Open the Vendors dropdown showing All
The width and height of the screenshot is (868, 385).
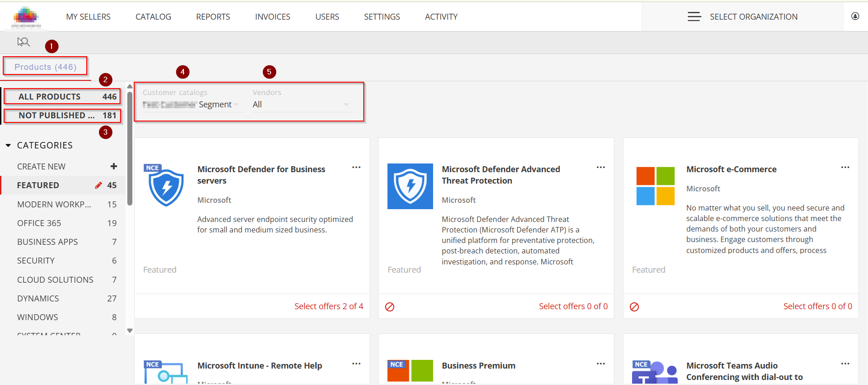pyautogui.click(x=303, y=105)
